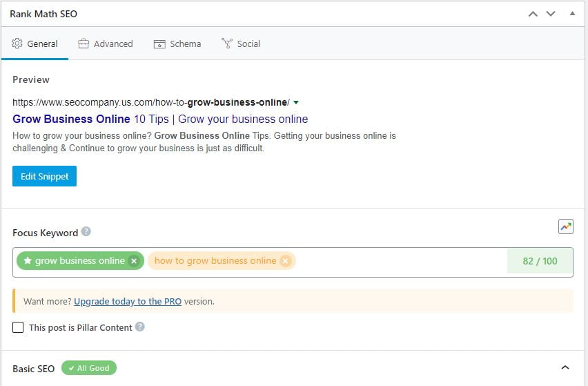The width and height of the screenshot is (588, 386).
Task: Click the Social tab share icon
Action: tap(227, 44)
